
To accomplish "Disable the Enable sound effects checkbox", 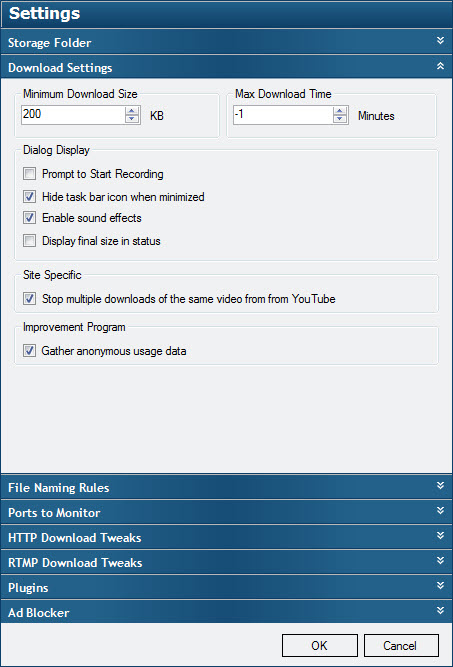I will [29, 218].
